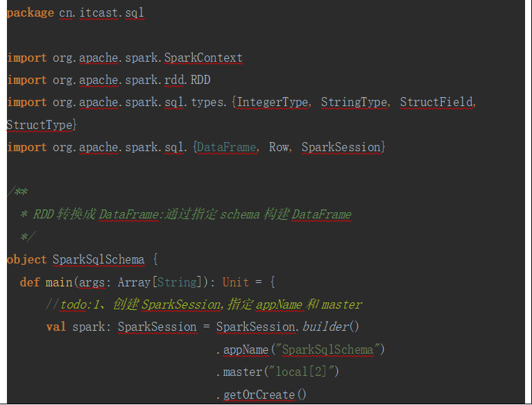Image resolution: width=532 pixels, height=405 pixels.
Task: Click the Chinese doc comment about RDD conversion
Action: [x=191, y=214]
